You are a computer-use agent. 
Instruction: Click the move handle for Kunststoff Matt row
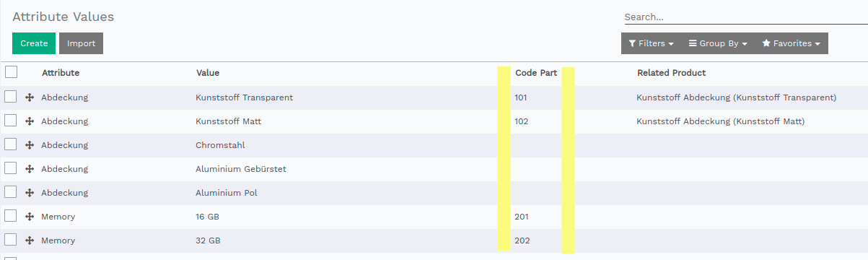click(30, 121)
